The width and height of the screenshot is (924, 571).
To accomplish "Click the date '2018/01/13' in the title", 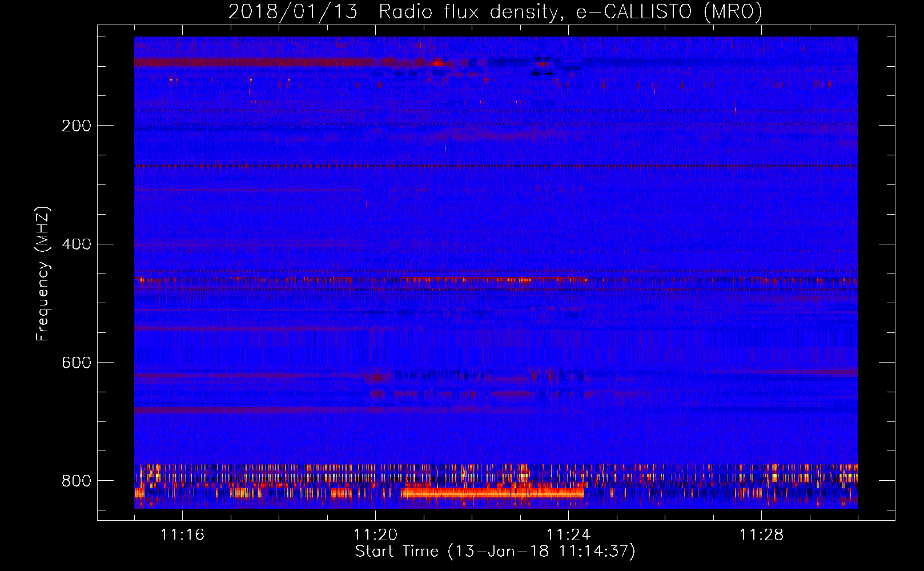I will [293, 11].
